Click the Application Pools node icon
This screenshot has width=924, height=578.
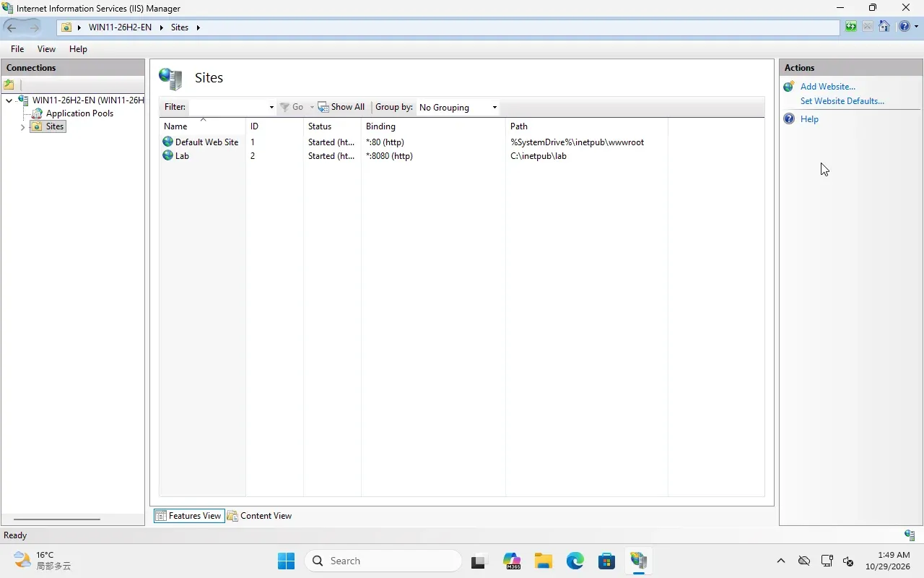click(x=37, y=113)
